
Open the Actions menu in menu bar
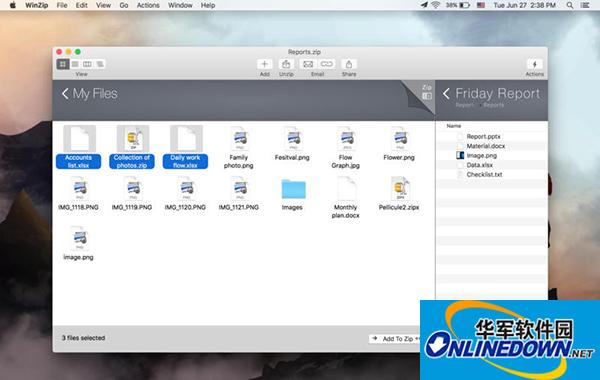[148, 5]
